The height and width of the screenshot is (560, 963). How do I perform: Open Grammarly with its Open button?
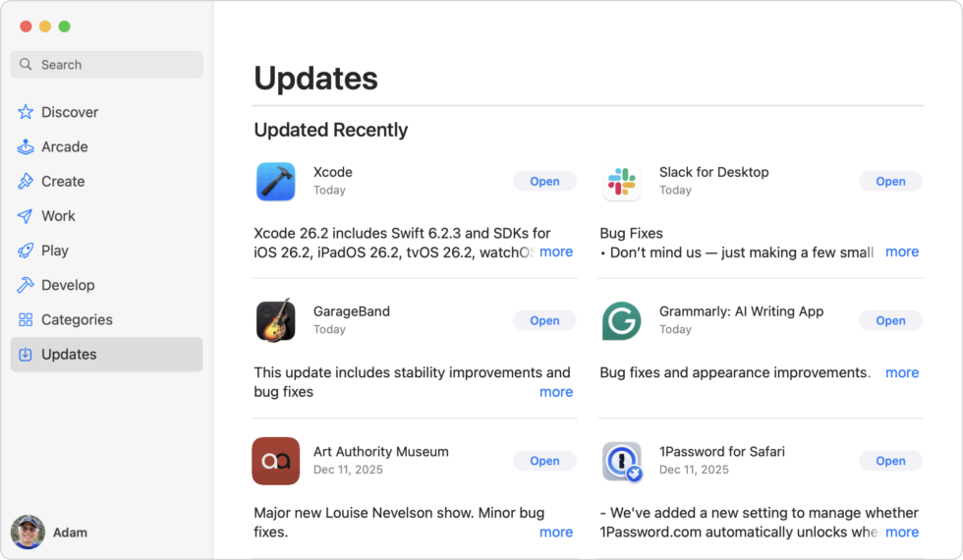click(890, 320)
